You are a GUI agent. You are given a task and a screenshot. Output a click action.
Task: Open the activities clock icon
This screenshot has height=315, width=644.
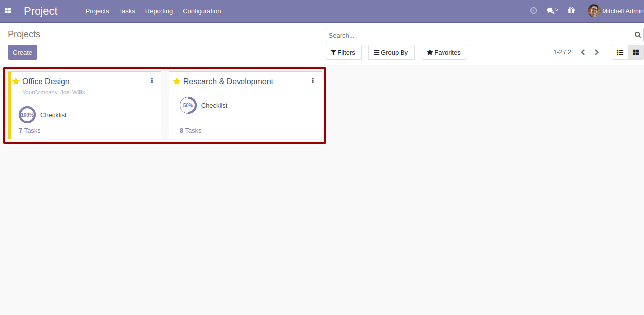533,10
